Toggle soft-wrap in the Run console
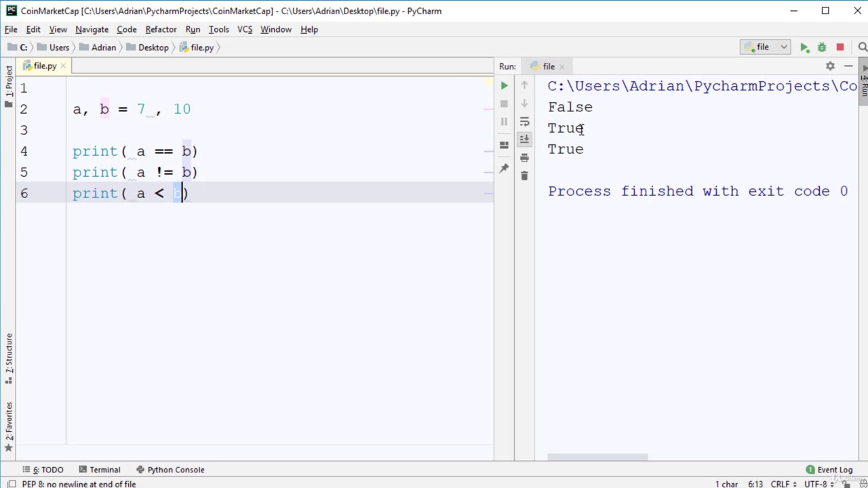This screenshot has height=488, width=868. 524,122
